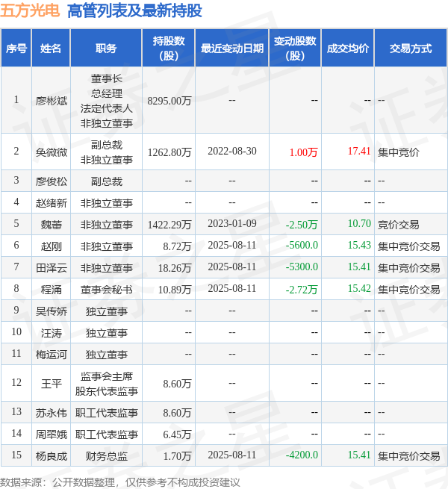Click the name 梅运河
Image resolution: width=448 pixels, height=489 pixels.
52,355
